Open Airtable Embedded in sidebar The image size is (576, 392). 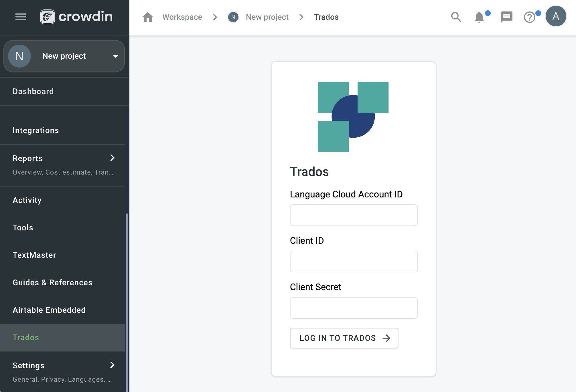tap(62, 310)
